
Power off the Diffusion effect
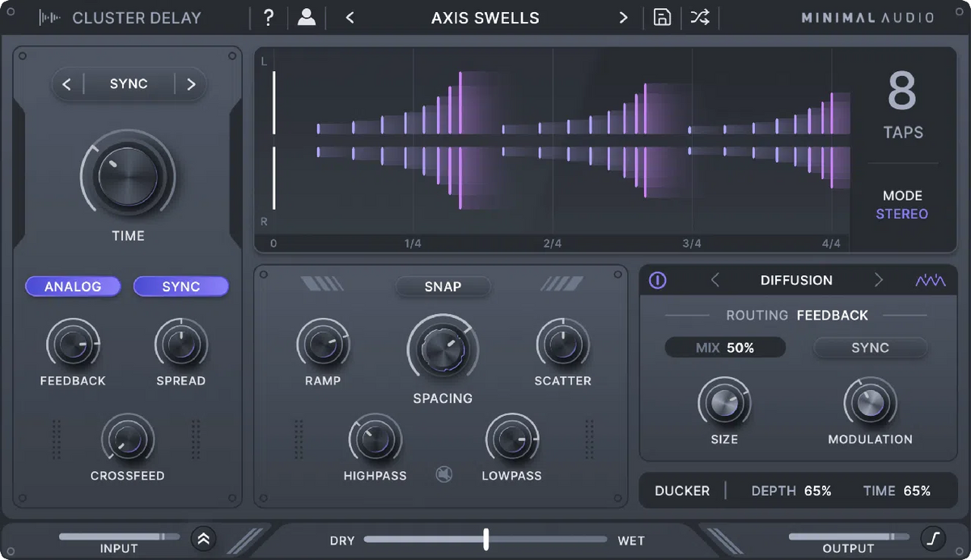pyautogui.click(x=658, y=280)
